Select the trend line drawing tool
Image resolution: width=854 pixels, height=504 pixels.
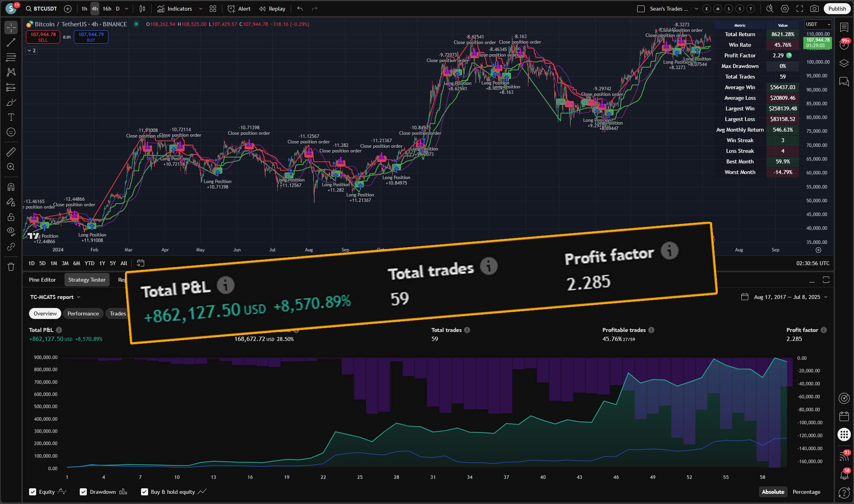coord(11,42)
